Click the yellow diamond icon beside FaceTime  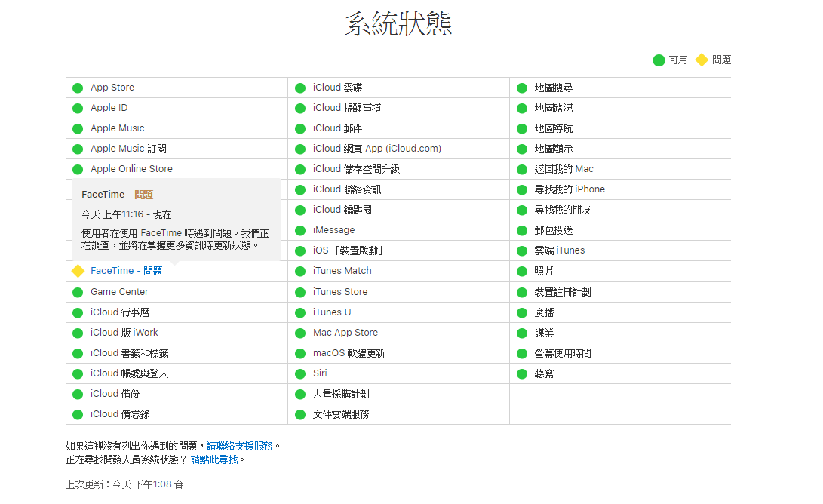click(78, 271)
